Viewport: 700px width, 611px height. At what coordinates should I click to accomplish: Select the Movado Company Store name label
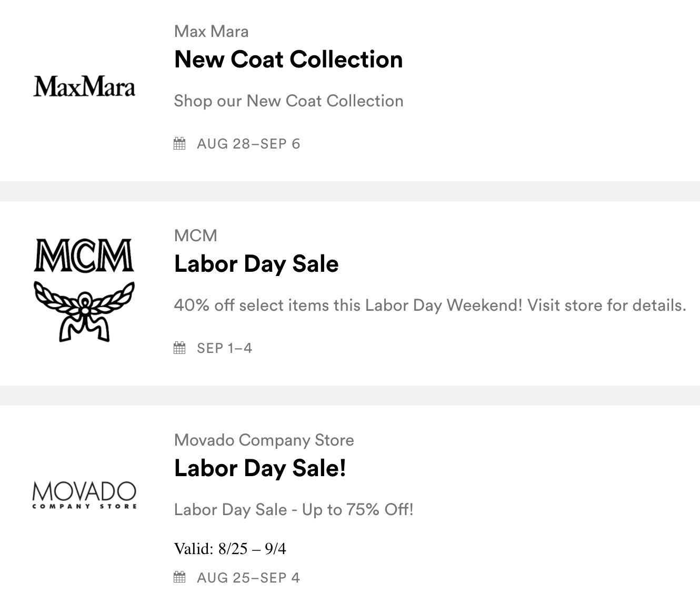(x=264, y=440)
